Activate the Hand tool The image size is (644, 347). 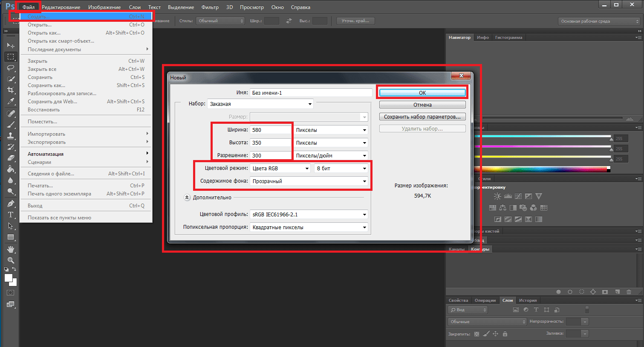coord(11,249)
